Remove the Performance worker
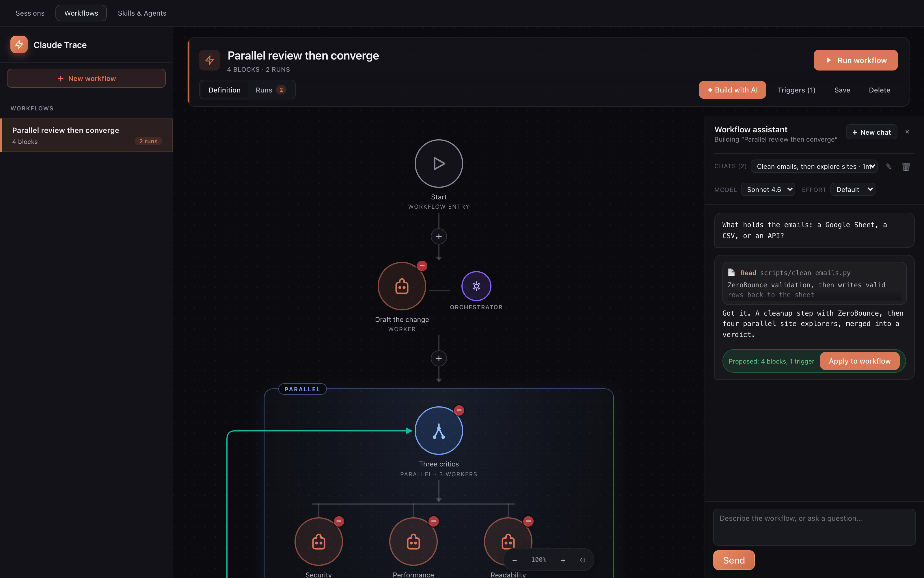Screen dimensions: 924x578 (433, 521)
